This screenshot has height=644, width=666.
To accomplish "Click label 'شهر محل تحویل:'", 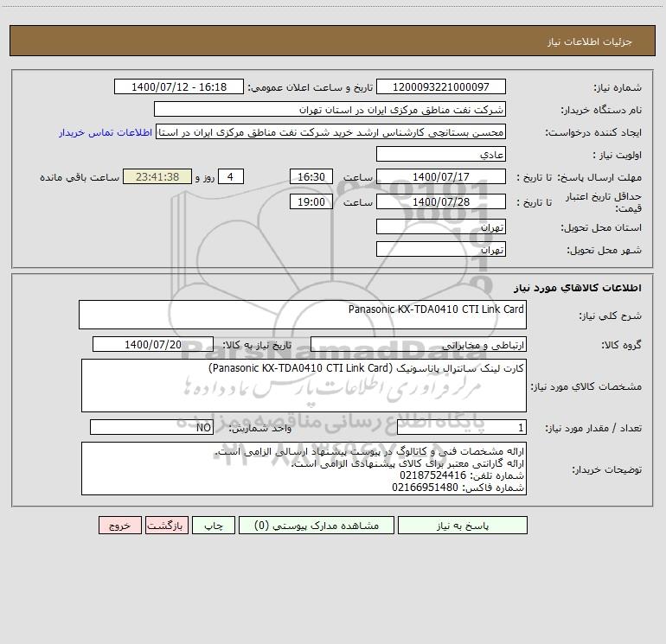I will coord(605,250).
